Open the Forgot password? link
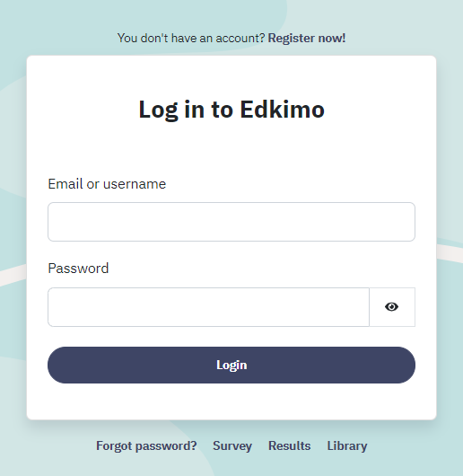The image size is (463, 476). pyautogui.click(x=146, y=445)
